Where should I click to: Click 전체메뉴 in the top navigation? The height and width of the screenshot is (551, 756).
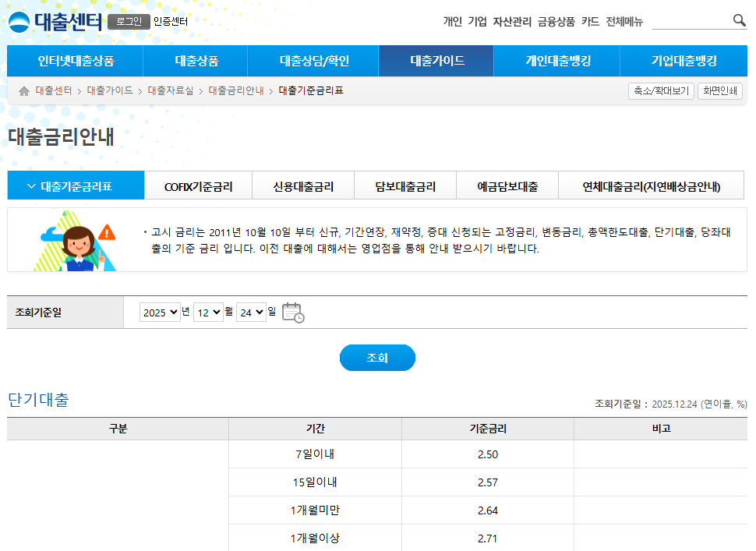pos(624,22)
